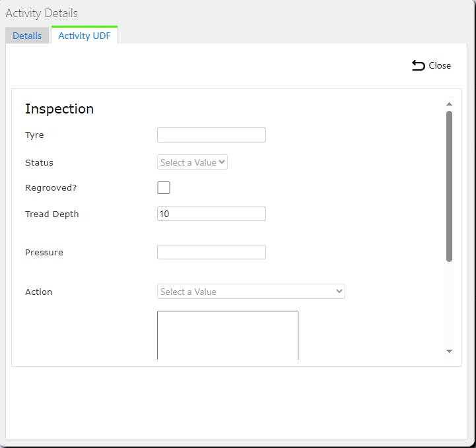Click the Status label

click(39, 162)
